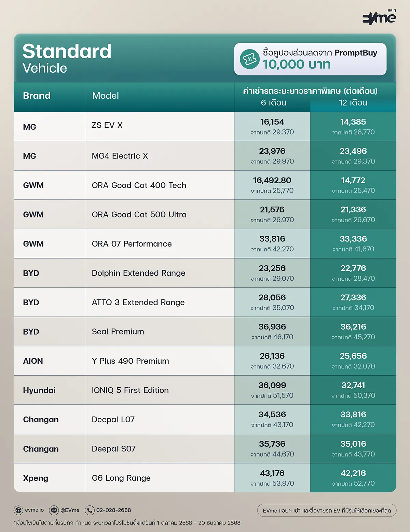Click the 10,000 บาท coupon amount
Viewport: 410px width, 532px height.
point(297,64)
